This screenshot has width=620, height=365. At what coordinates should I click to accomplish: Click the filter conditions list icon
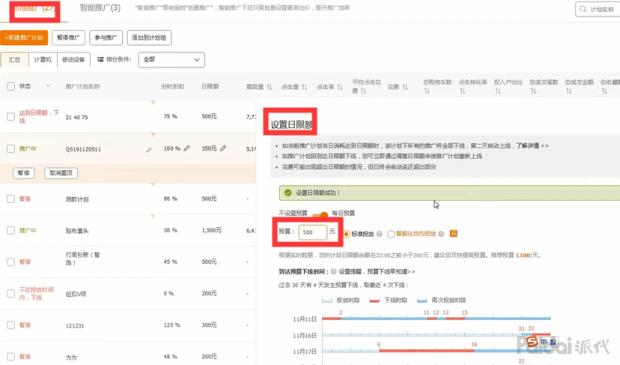point(100,59)
